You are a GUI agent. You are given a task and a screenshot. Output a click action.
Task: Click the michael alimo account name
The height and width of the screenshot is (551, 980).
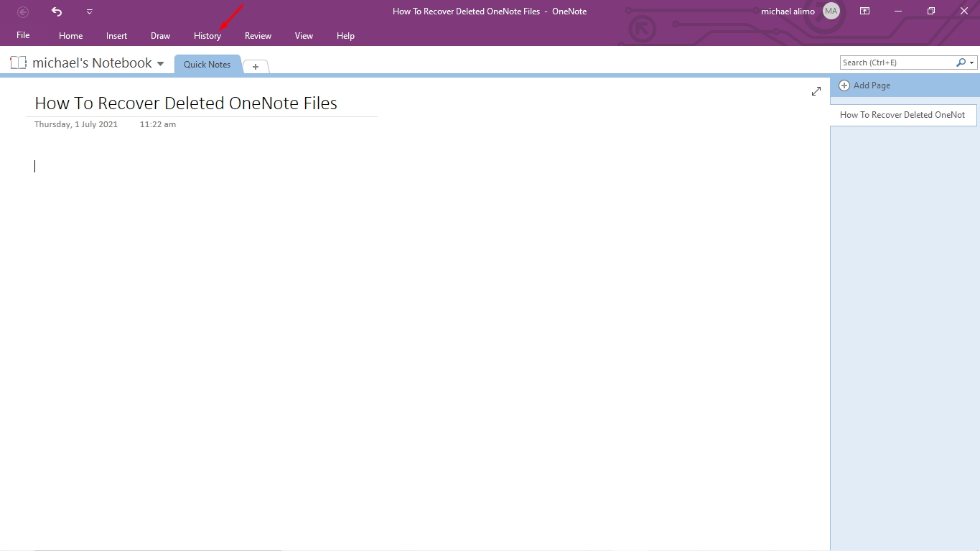click(x=788, y=11)
